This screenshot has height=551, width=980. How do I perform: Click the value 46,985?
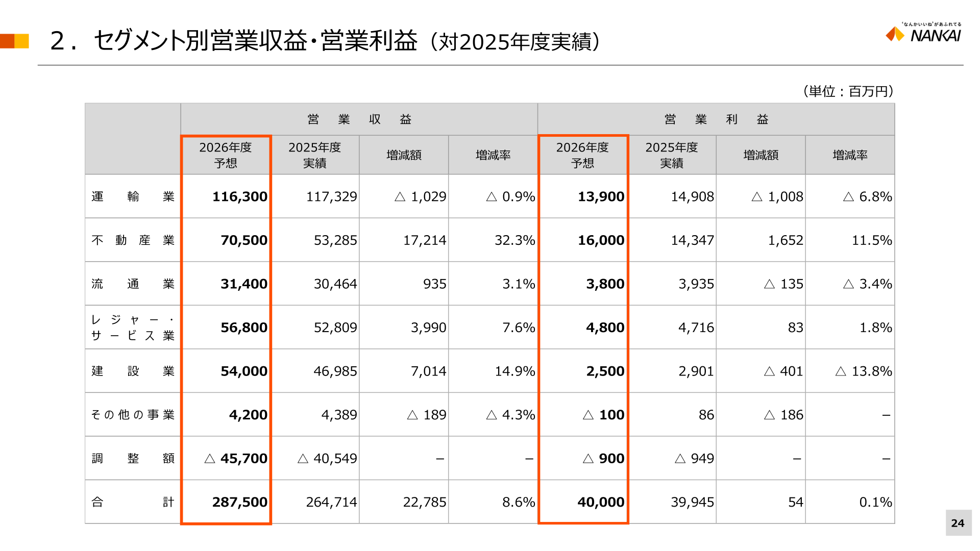pos(335,371)
